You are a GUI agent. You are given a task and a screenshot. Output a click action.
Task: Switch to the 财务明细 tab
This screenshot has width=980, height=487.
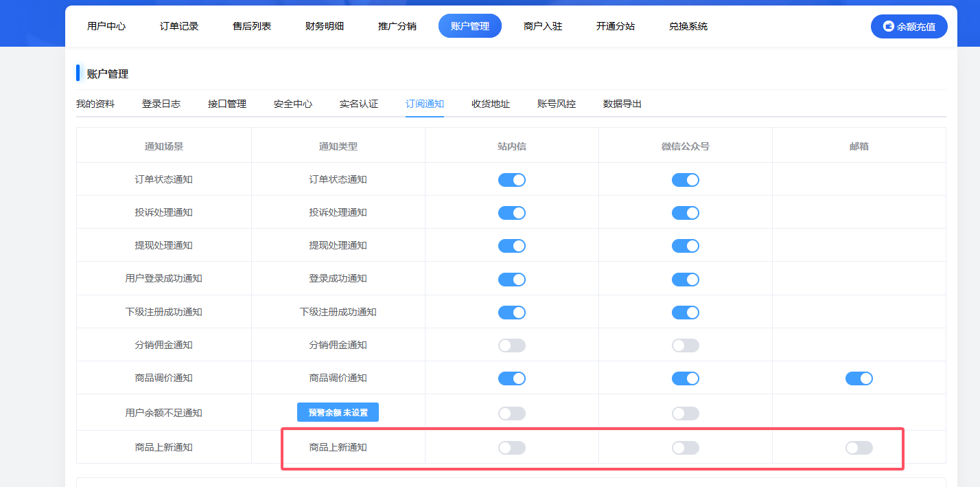(325, 26)
